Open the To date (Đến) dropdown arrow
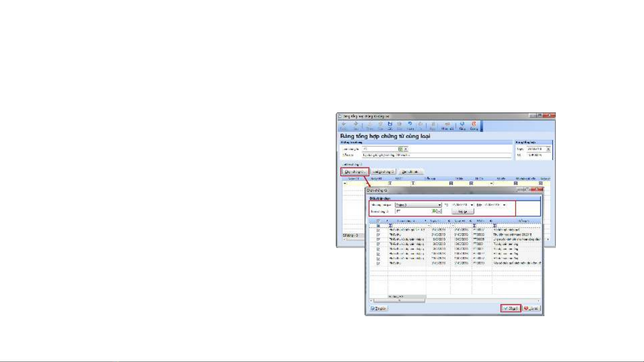Screen dimensions: 644x362 504,205
